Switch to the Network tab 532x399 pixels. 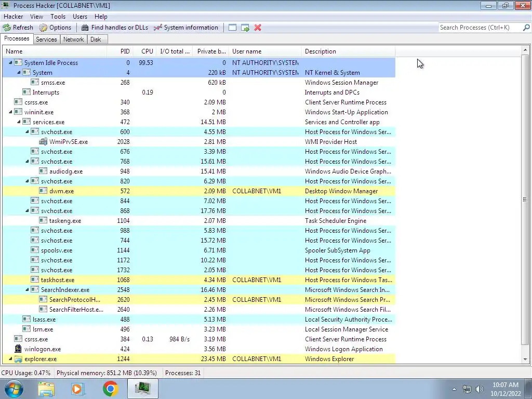pos(74,39)
